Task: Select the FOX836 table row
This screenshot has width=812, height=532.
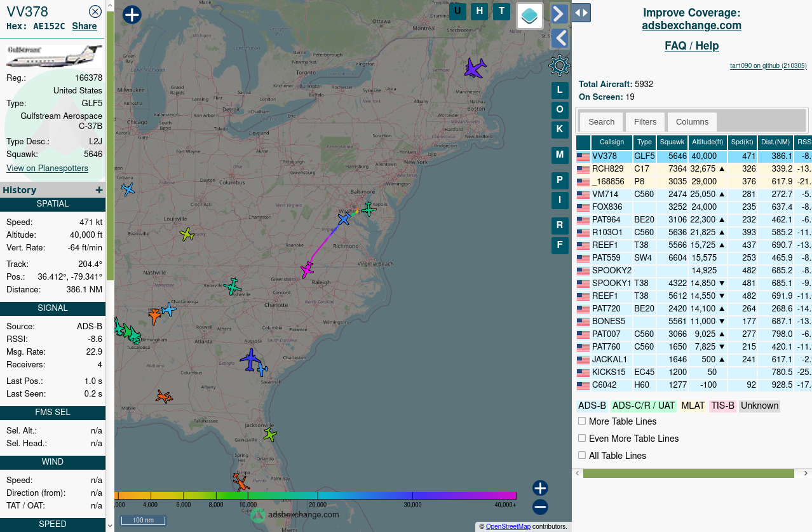Action: 694,207
